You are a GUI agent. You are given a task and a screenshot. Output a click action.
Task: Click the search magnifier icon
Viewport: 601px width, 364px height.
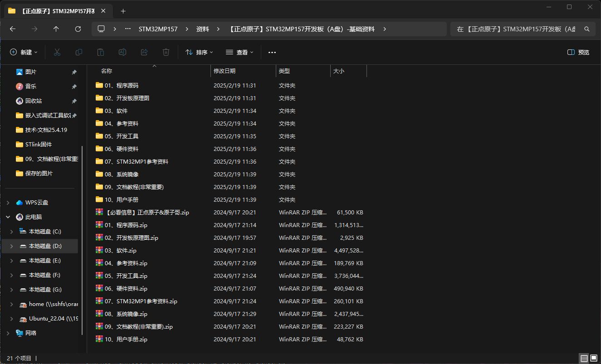click(x=586, y=29)
